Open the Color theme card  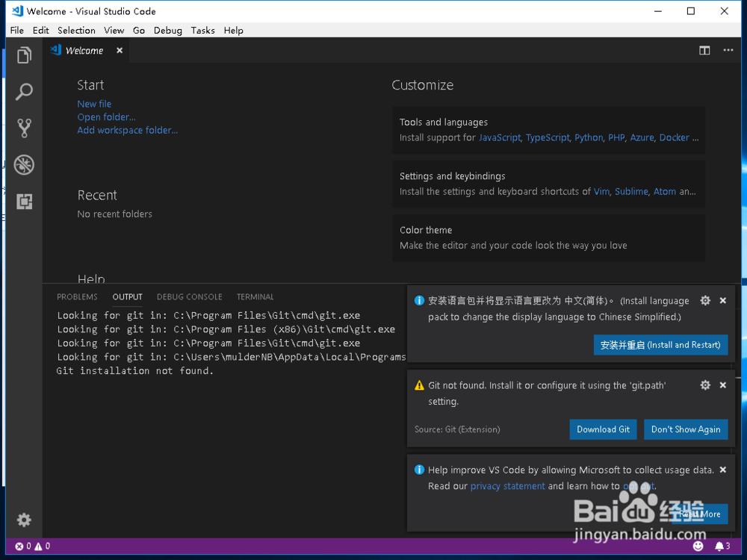pos(548,237)
